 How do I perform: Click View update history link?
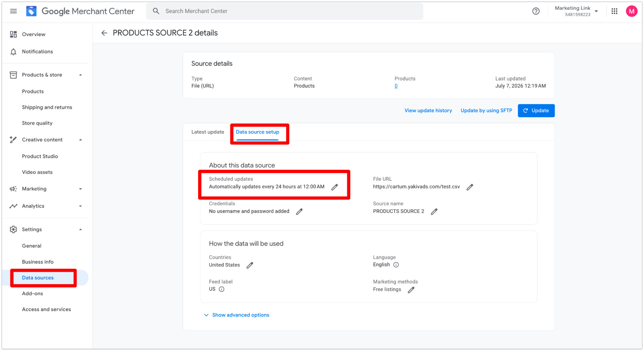click(428, 110)
